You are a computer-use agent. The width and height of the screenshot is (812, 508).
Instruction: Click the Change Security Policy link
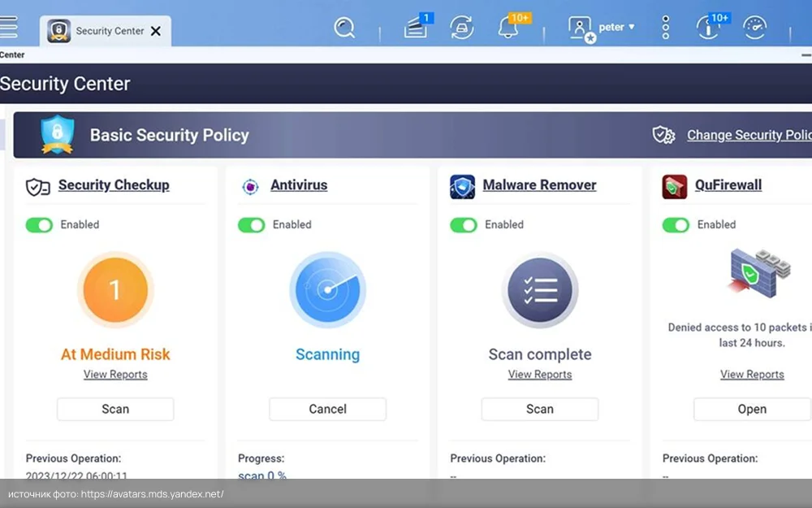coord(748,135)
